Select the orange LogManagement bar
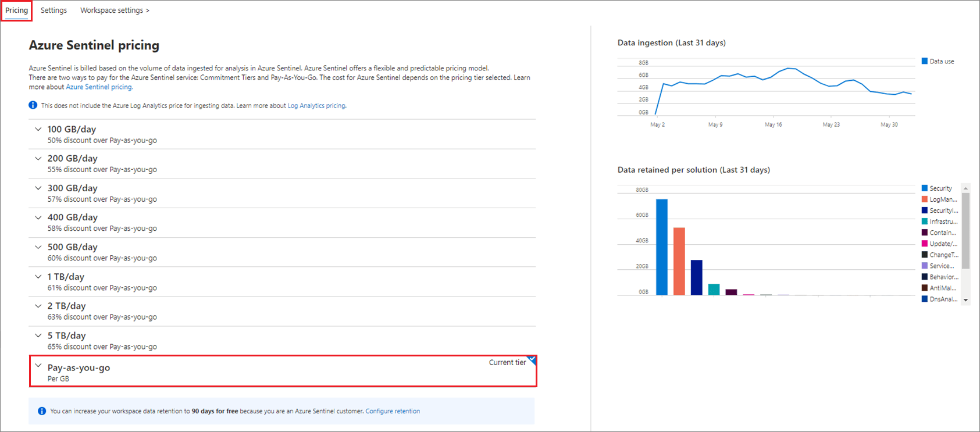 point(679,262)
